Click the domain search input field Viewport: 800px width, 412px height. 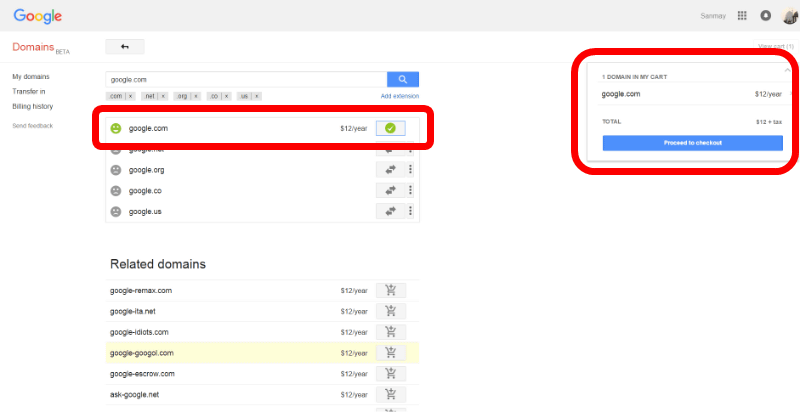[246, 80]
